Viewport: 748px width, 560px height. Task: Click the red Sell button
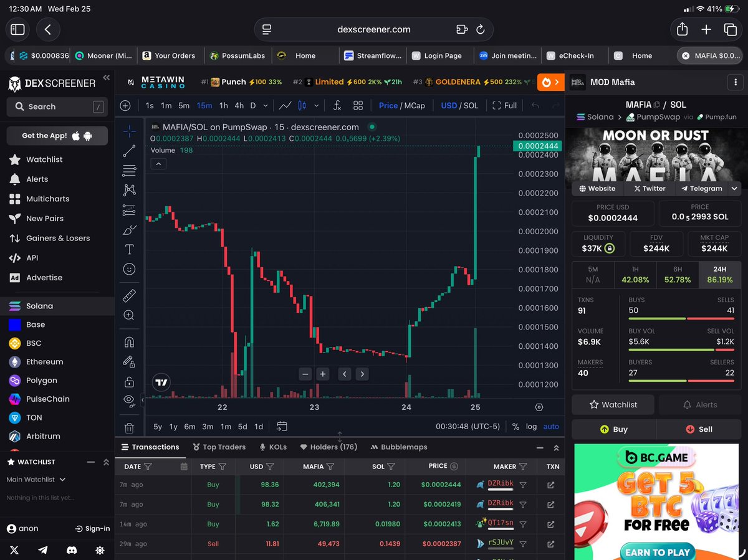tap(699, 429)
